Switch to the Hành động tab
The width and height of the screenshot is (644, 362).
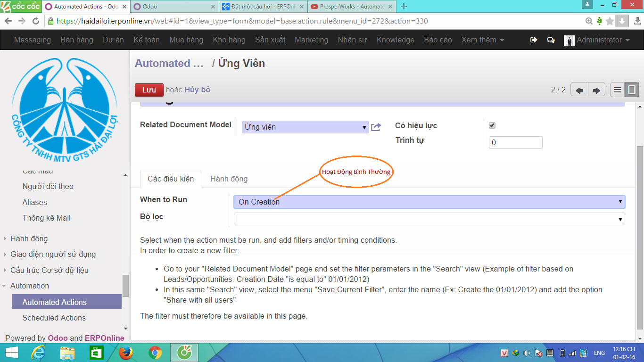tap(229, 179)
